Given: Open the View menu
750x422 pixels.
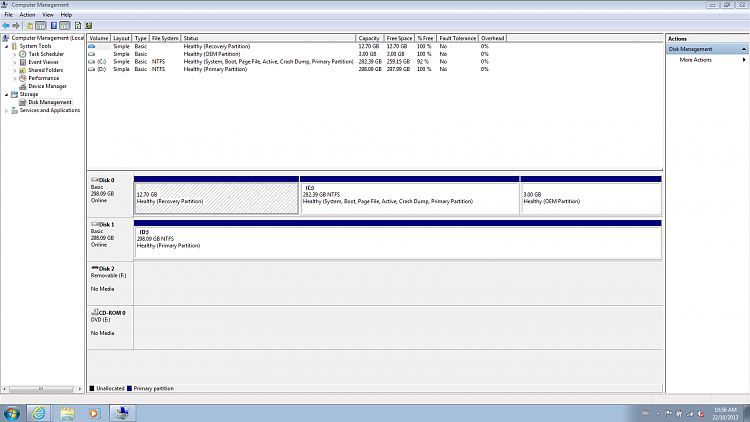Looking at the screenshot, I should tap(48, 15).
